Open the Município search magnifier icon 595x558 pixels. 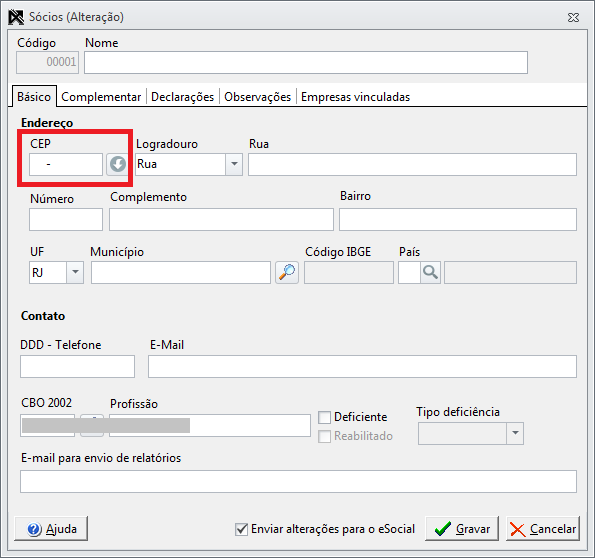click(x=287, y=272)
